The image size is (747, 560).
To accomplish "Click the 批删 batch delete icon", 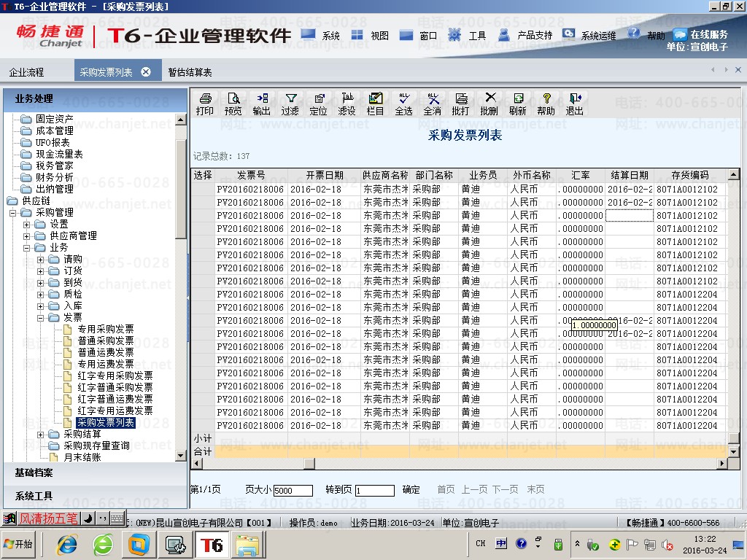I will (489, 104).
